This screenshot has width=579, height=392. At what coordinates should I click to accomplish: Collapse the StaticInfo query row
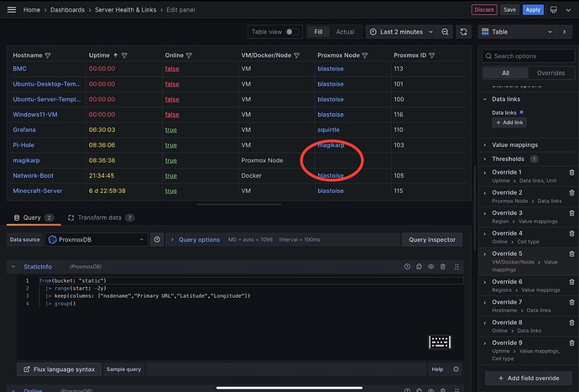pos(13,266)
